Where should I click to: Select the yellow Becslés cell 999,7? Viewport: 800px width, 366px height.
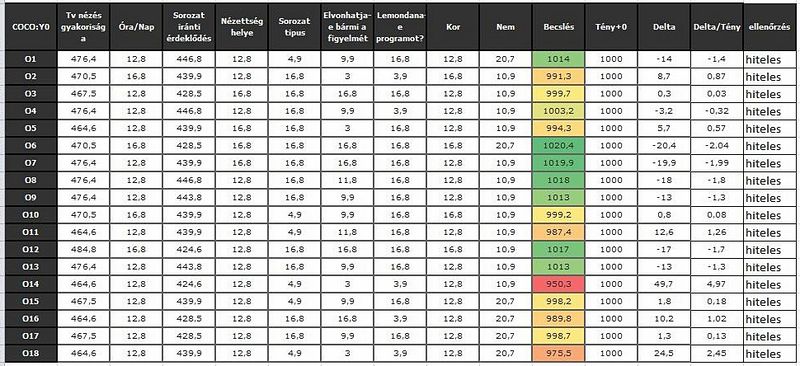tap(558, 94)
